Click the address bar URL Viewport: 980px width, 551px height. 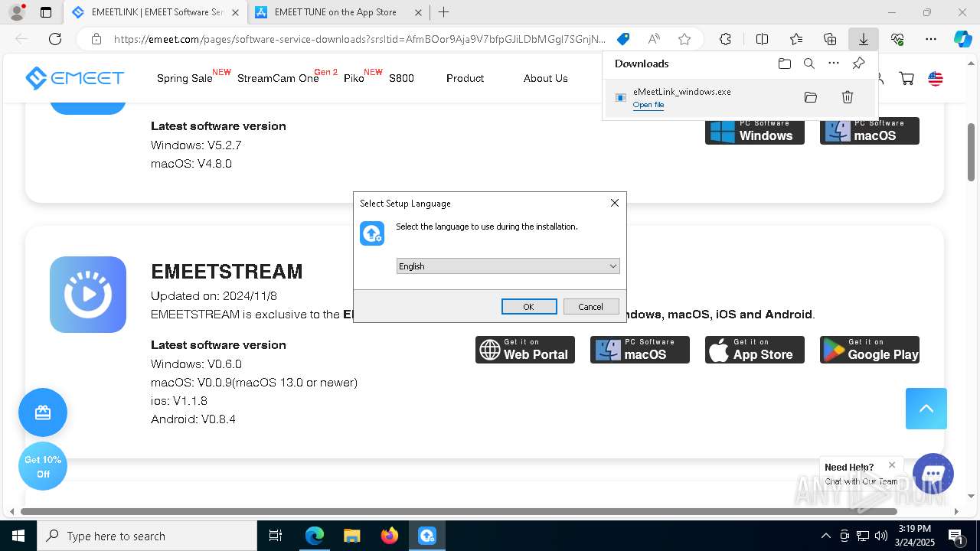360,39
